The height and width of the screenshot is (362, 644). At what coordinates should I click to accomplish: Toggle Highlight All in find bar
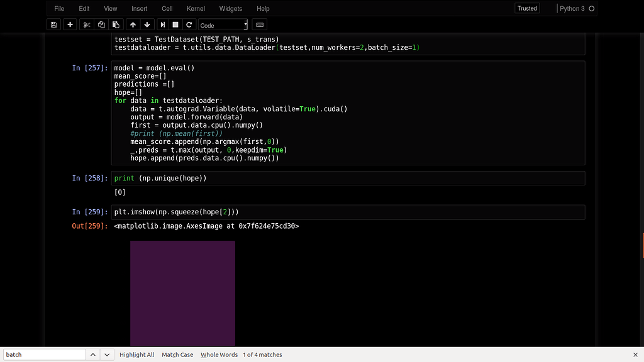coord(136,354)
